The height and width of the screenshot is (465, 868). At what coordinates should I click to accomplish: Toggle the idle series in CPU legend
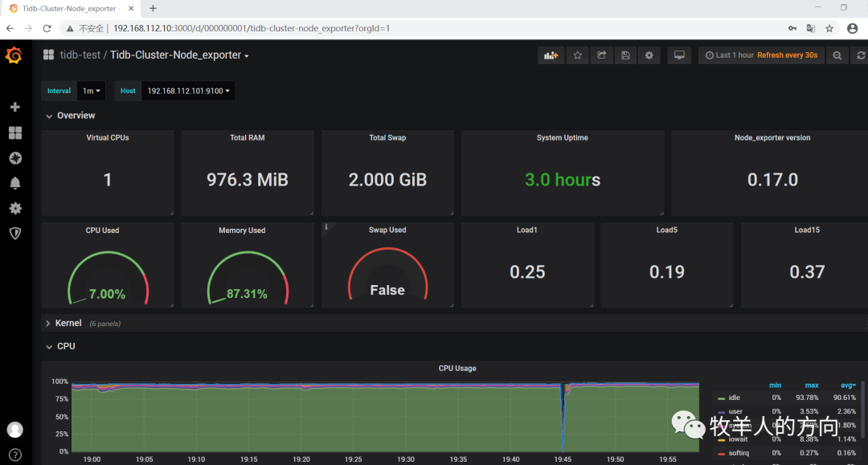tap(734, 398)
